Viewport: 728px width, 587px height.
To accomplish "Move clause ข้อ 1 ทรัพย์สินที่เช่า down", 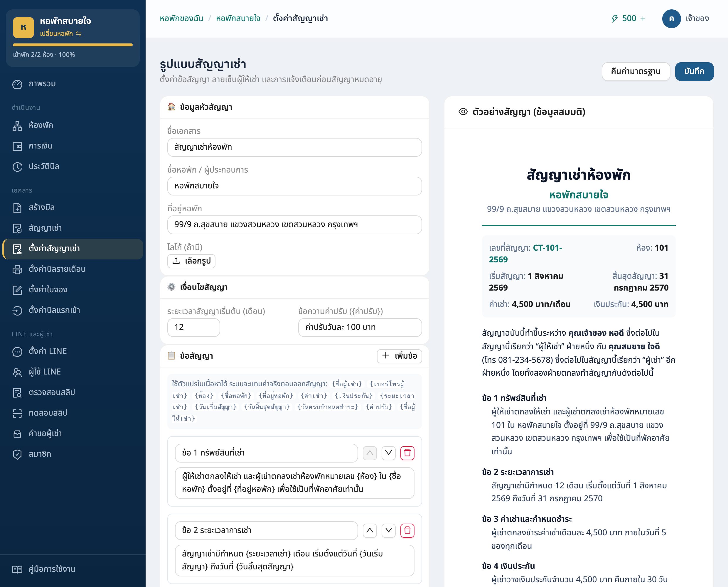I will pyautogui.click(x=389, y=453).
